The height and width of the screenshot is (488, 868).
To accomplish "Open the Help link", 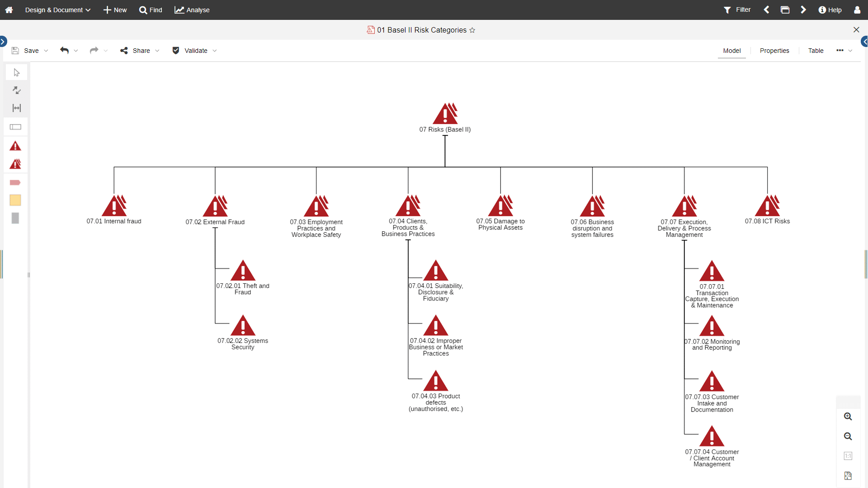I will [830, 9].
